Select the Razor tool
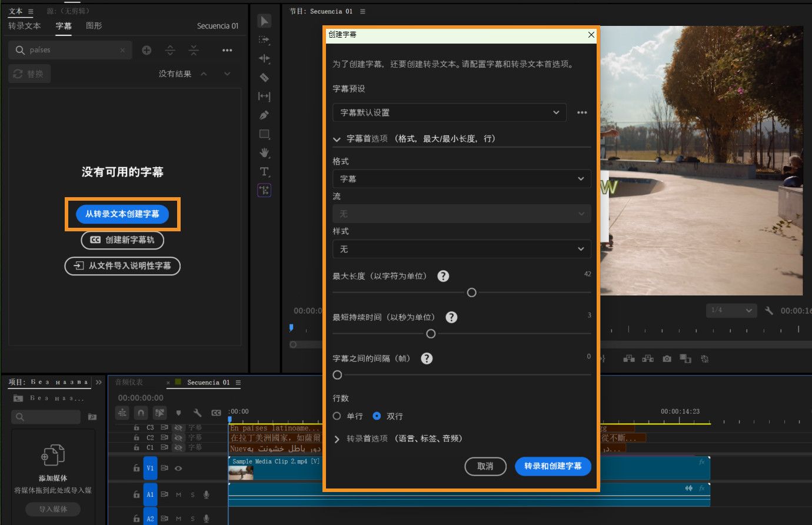812x525 pixels. click(264, 77)
